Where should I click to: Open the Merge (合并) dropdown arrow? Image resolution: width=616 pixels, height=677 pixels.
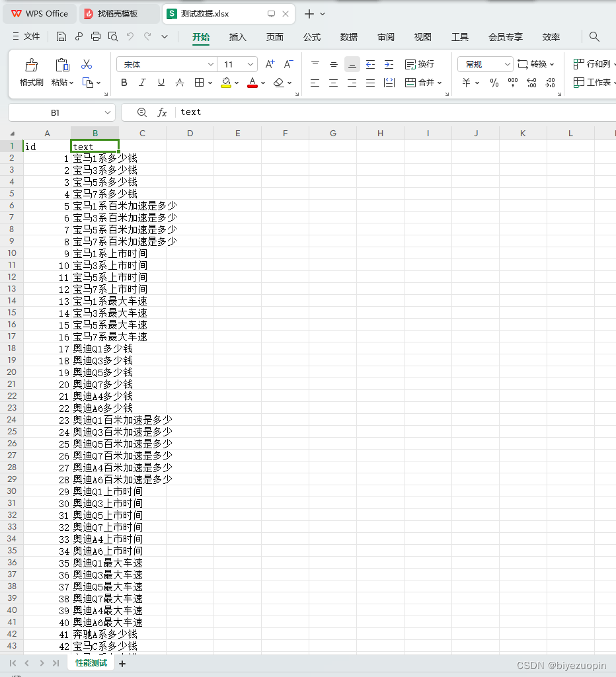[440, 83]
